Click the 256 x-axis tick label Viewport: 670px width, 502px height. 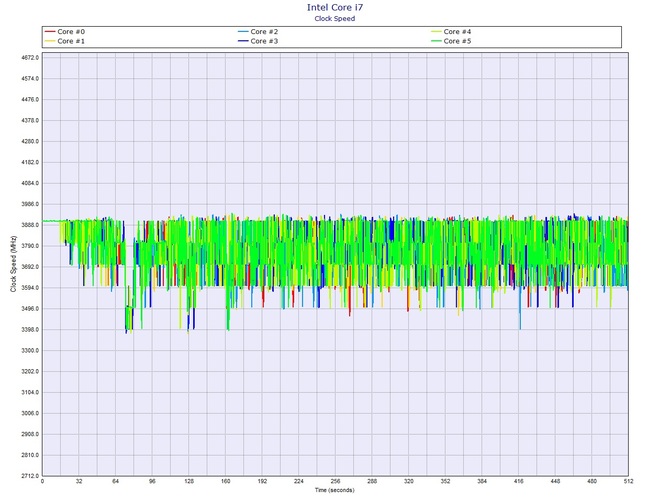(335, 481)
